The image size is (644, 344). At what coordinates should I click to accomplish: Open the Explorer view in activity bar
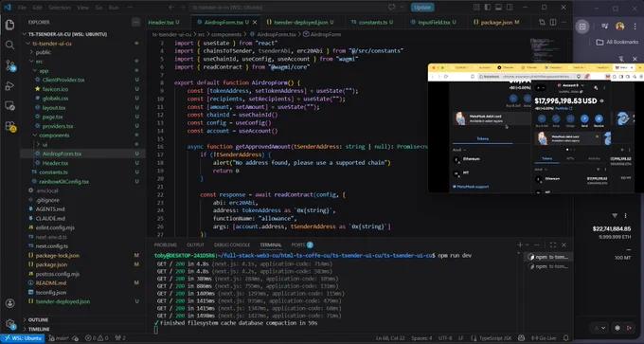click(x=9, y=25)
